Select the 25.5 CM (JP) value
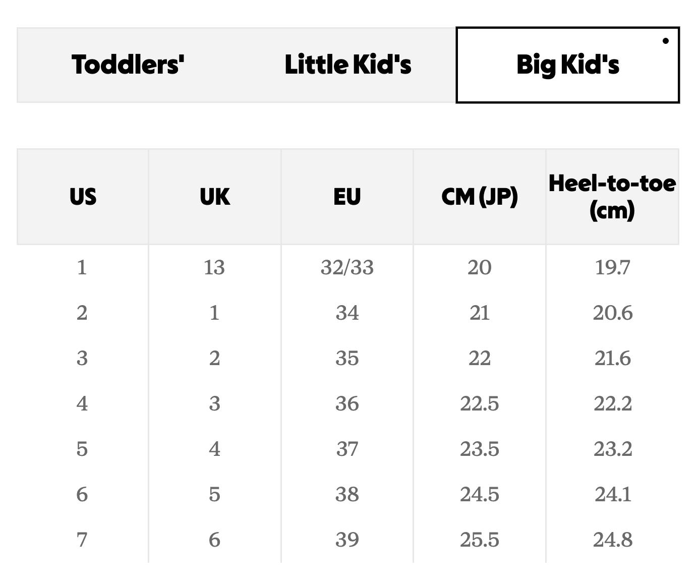Image resolution: width=700 pixels, height=588 pixels. coord(480,540)
